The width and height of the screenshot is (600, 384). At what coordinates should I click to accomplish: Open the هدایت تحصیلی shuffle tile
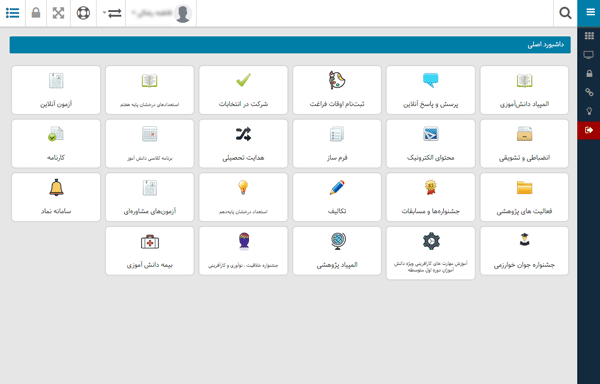[243, 143]
